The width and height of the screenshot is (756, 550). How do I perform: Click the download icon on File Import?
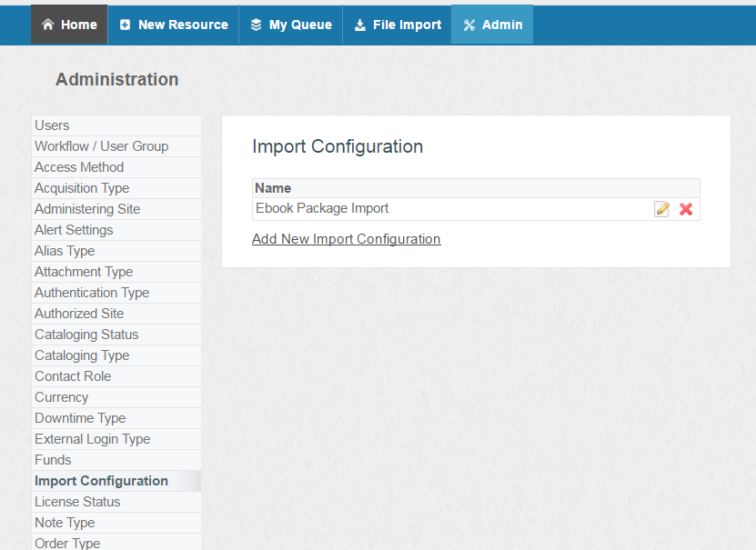pos(359,25)
